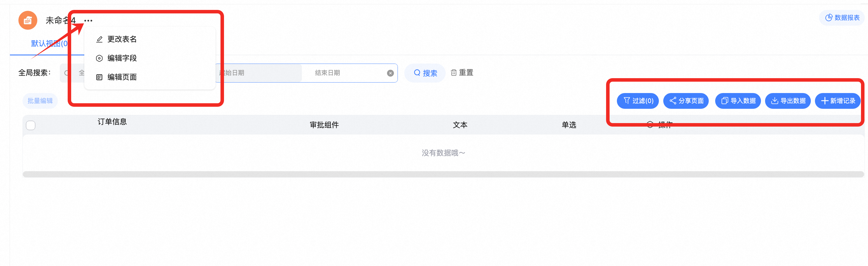Click 导入数据 to import data

click(x=738, y=101)
